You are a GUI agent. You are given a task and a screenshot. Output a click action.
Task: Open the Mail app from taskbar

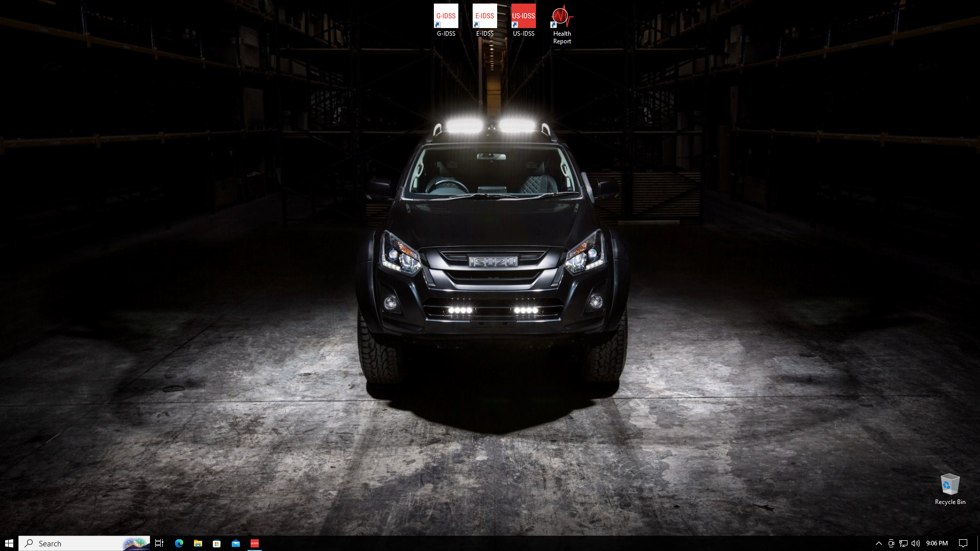(236, 543)
